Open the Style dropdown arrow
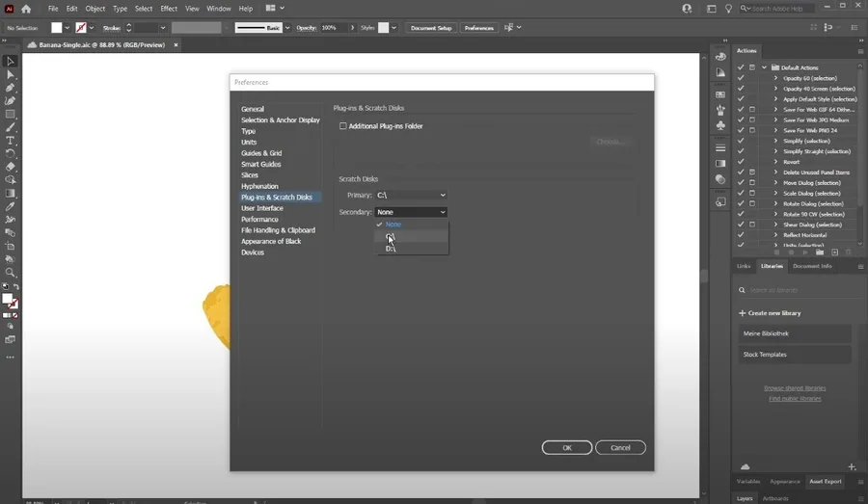Screen dimensions: 868x504 (x=393, y=28)
